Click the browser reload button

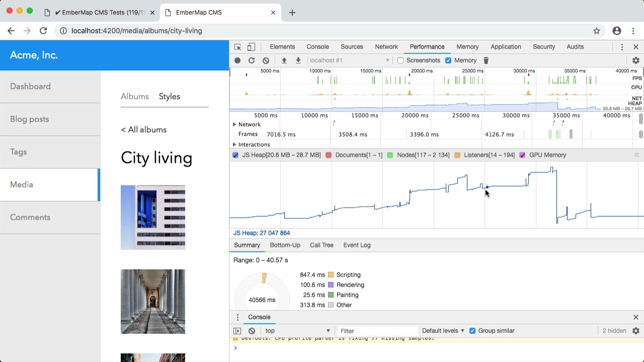point(43,31)
